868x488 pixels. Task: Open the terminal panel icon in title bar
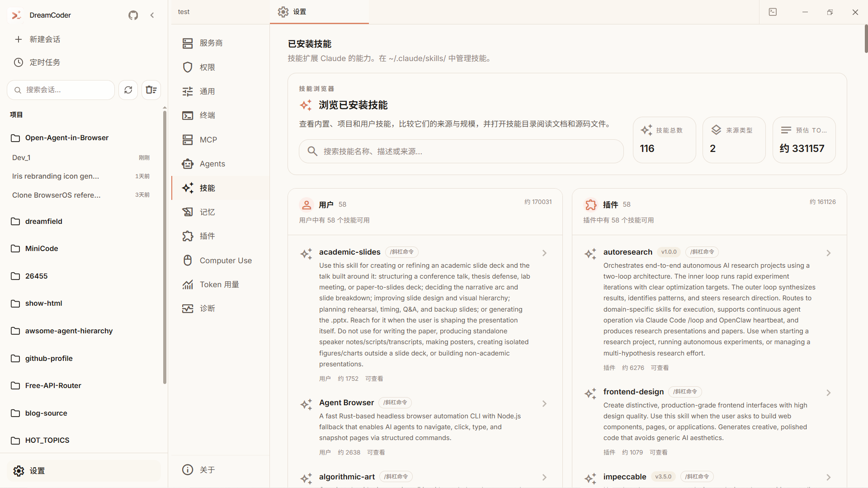pyautogui.click(x=773, y=12)
